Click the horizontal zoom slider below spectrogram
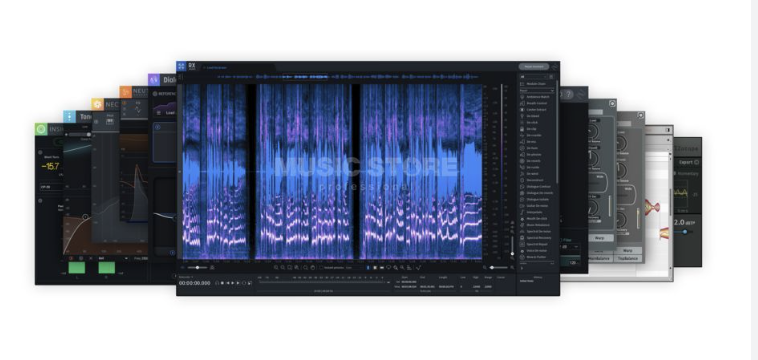This screenshot has width=758, height=360. tap(498, 267)
